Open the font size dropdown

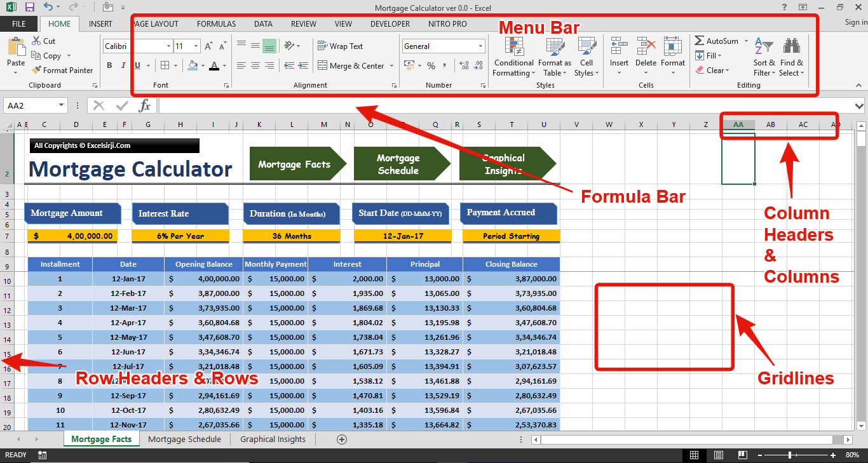click(x=196, y=46)
